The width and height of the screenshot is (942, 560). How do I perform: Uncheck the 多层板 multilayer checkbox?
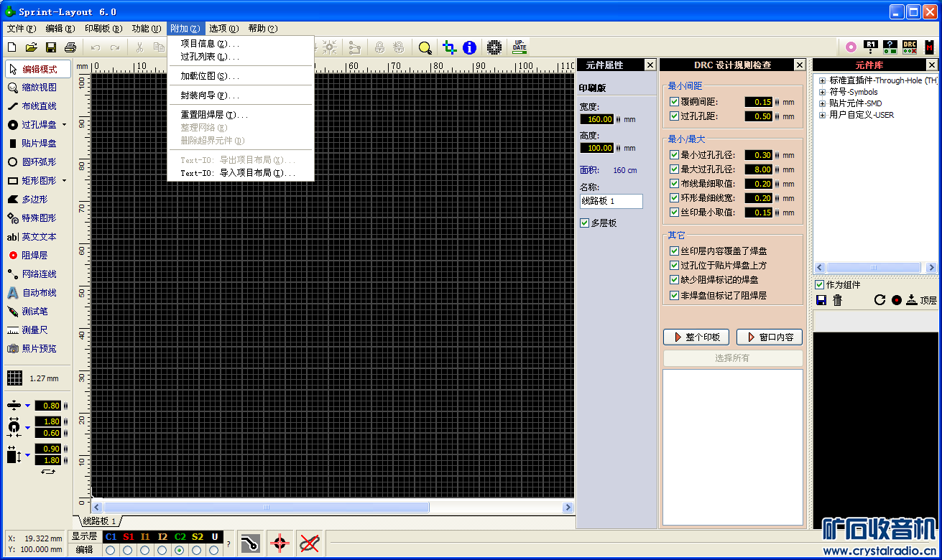click(584, 223)
